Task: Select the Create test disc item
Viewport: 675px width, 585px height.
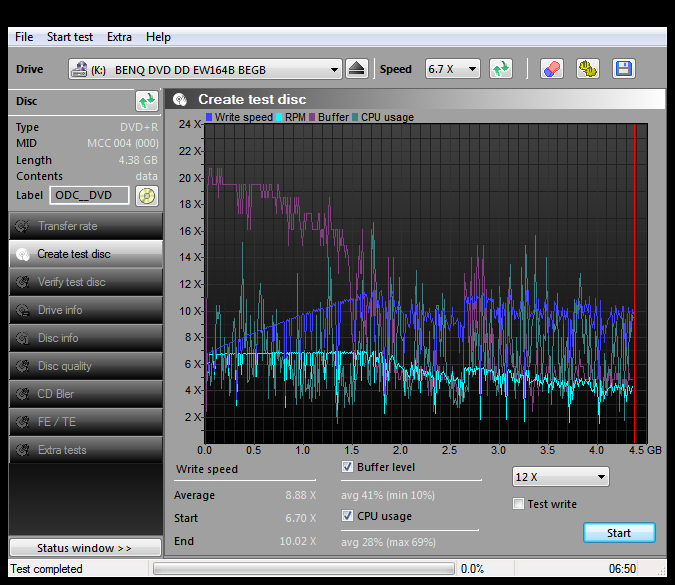Action: click(x=86, y=254)
